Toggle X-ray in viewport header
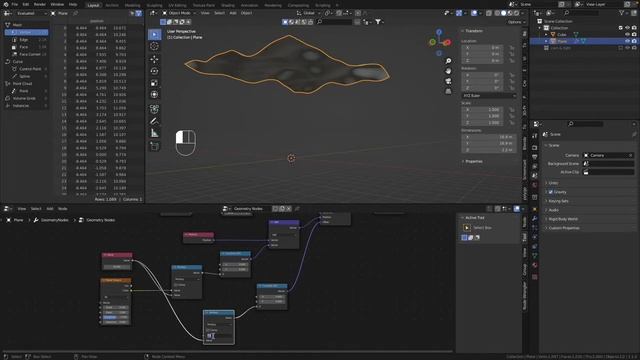 [489, 13]
